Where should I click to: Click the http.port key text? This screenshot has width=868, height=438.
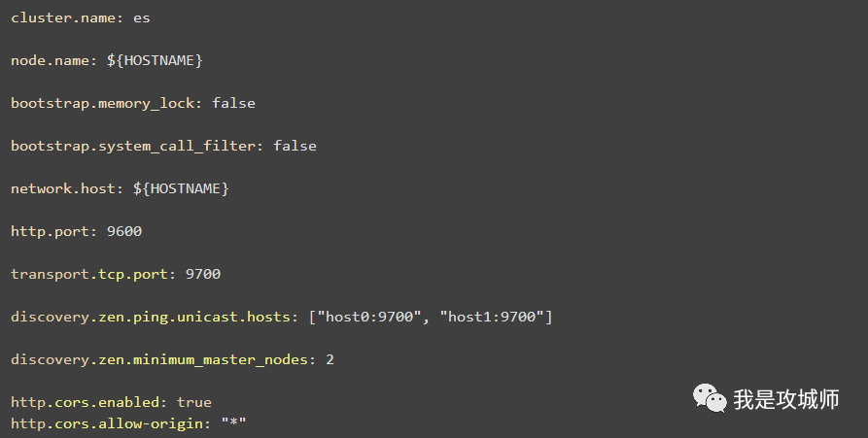click(x=45, y=231)
